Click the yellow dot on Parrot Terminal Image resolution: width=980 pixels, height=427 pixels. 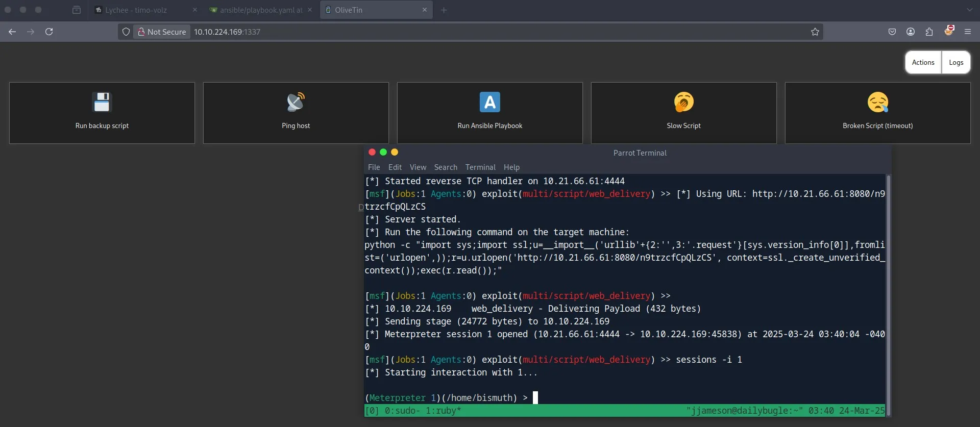pos(395,152)
